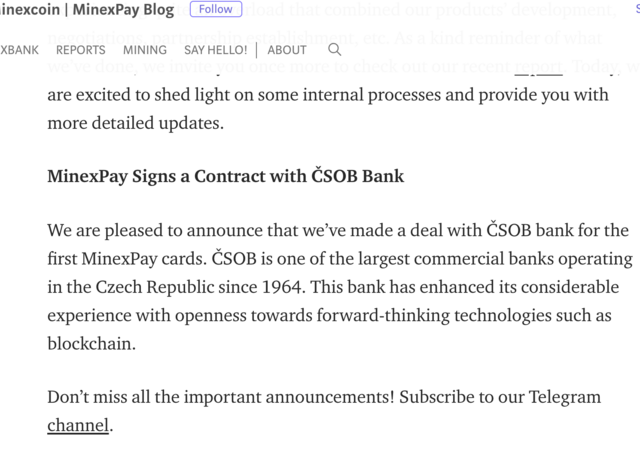Open the MINING nav tab

coord(145,50)
